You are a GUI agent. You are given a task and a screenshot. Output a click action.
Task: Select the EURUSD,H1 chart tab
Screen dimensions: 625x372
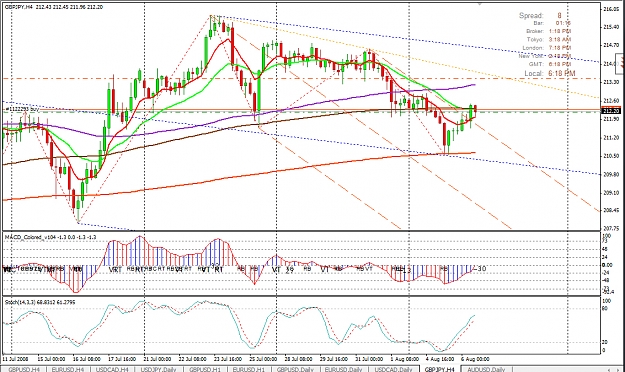pyautogui.click(x=249, y=369)
